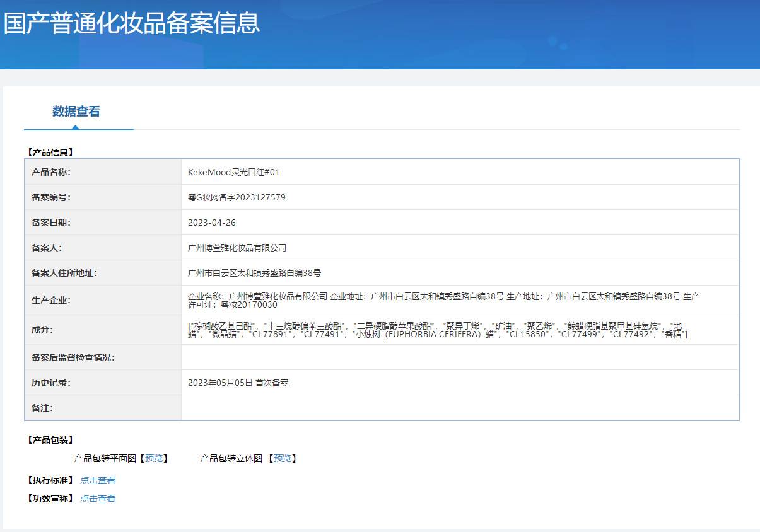
Task: Click the 备案人 company name value
Action: tap(237, 248)
